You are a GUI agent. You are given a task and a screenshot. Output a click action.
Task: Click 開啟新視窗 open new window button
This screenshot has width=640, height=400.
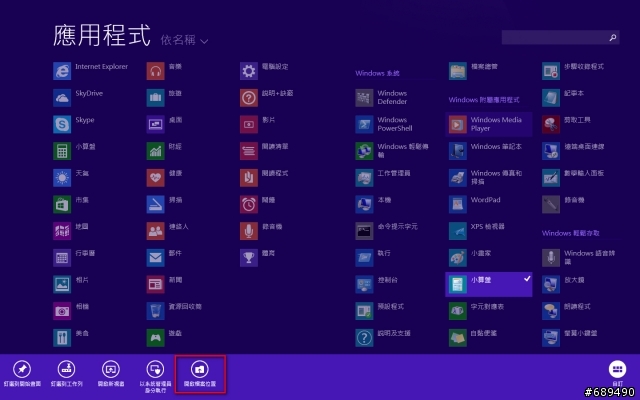(x=111, y=373)
